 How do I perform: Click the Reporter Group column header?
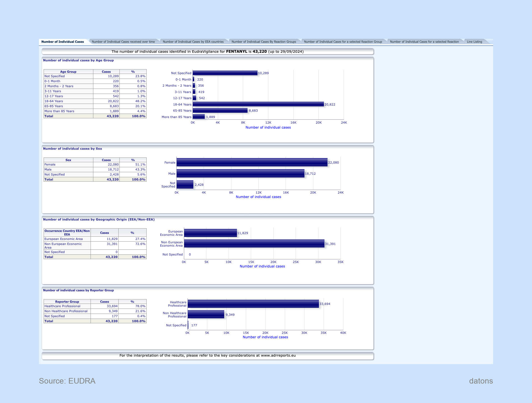point(67,302)
